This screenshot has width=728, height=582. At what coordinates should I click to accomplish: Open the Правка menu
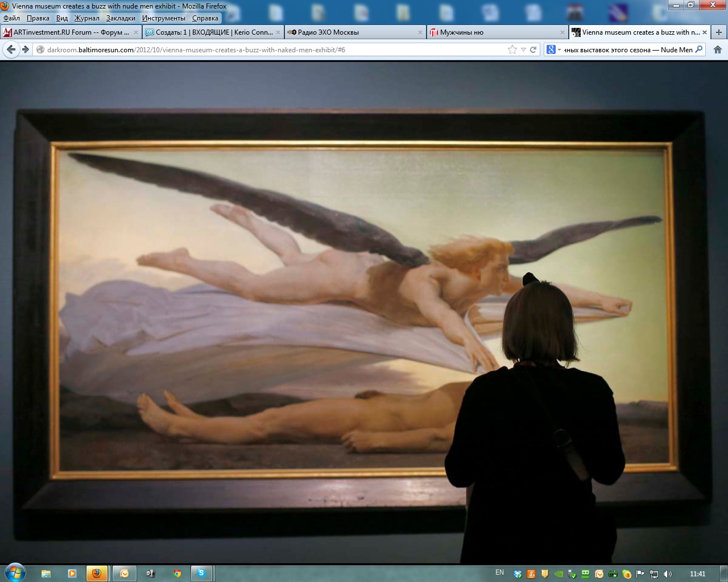click(x=38, y=18)
